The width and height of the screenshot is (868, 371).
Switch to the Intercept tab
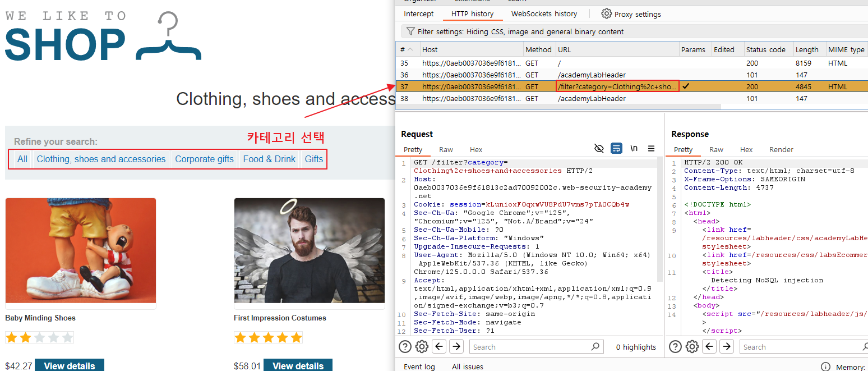click(419, 13)
